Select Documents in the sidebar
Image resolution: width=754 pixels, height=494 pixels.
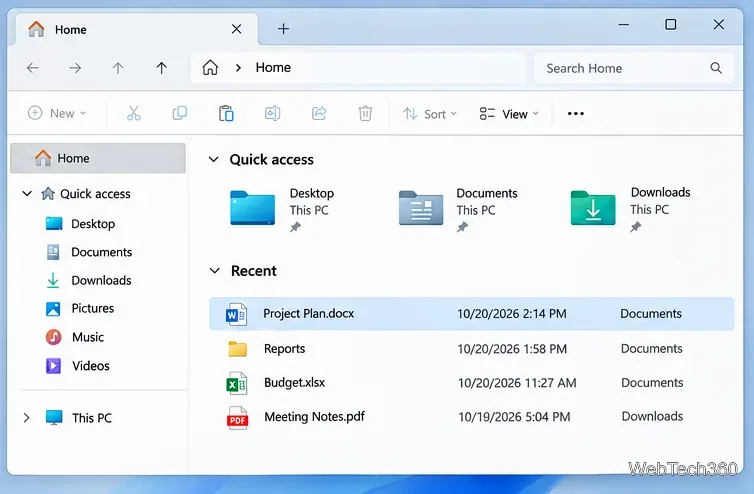(101, 252)
